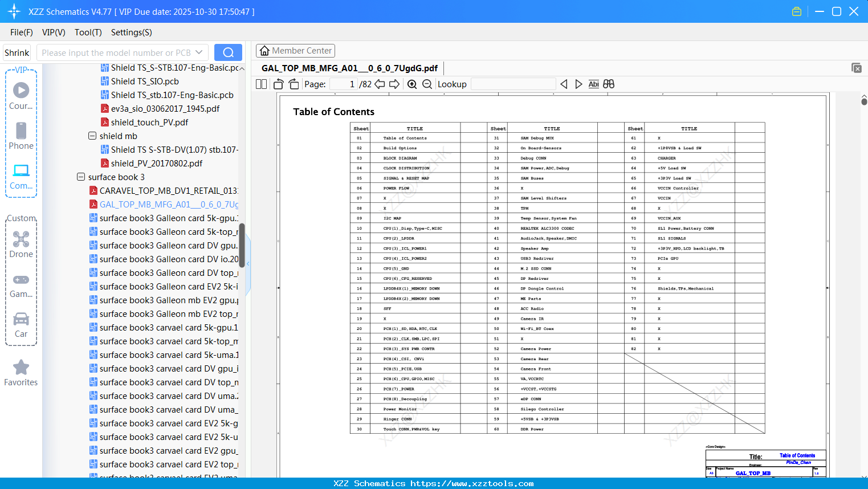Open the Courses category
Viewport: 868px width, 489px height.
tap(21, 96)
